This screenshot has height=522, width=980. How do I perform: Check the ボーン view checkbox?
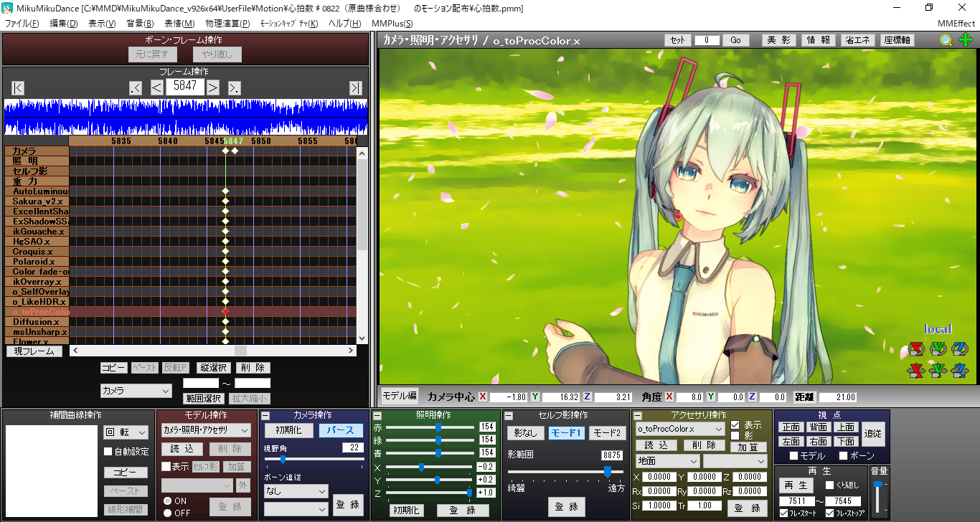[x=843, y=456]
